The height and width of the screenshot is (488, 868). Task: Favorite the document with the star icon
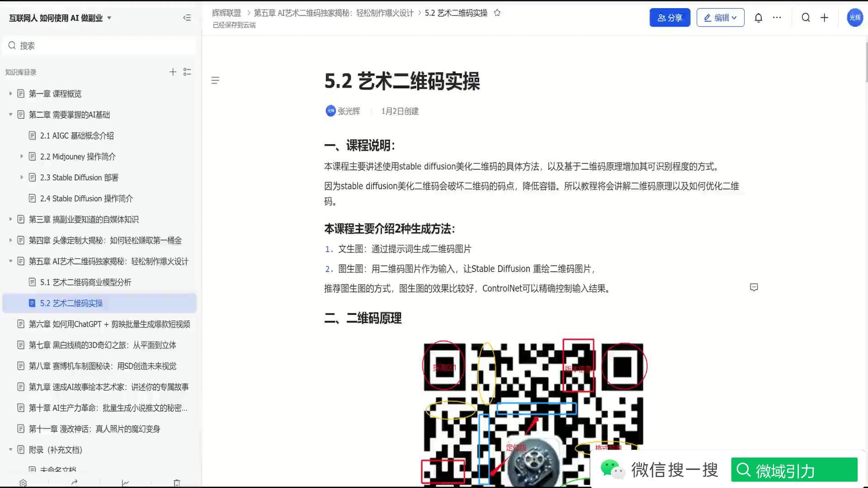click(x=497, y=13)
